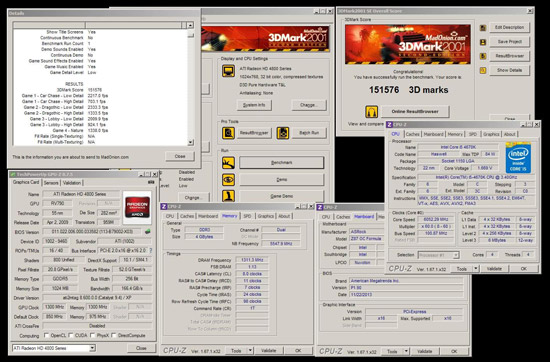Screen dimensions: 550x362
Task: Click Validate in CPU-Z Mainboard window
Action: 424,351
